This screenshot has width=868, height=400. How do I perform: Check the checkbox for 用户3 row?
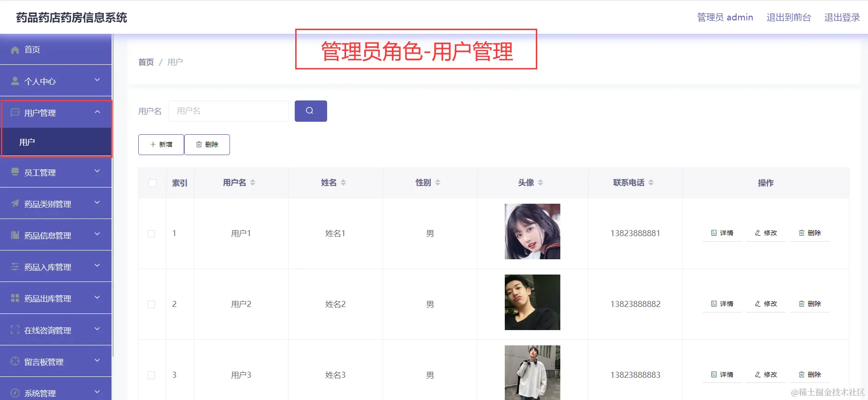[151, 375]
